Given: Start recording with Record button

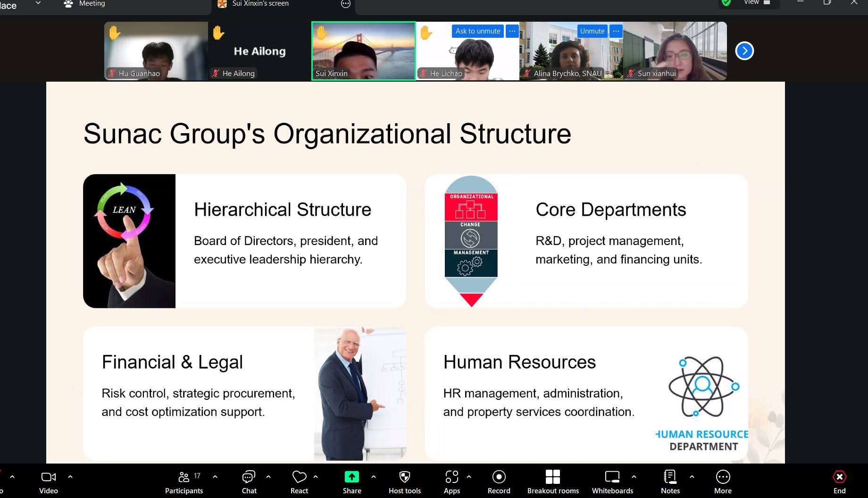Looking at the screenshot, I should point(499,478).
